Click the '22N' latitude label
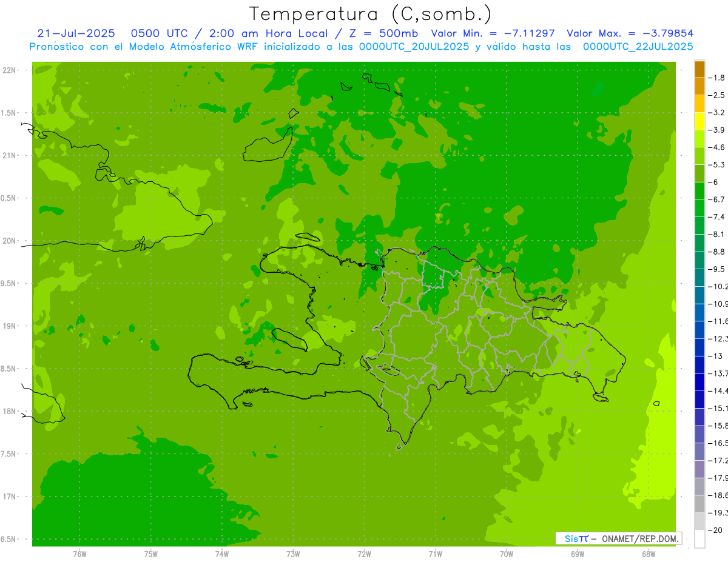728x562 pixels. coord(8,70)
